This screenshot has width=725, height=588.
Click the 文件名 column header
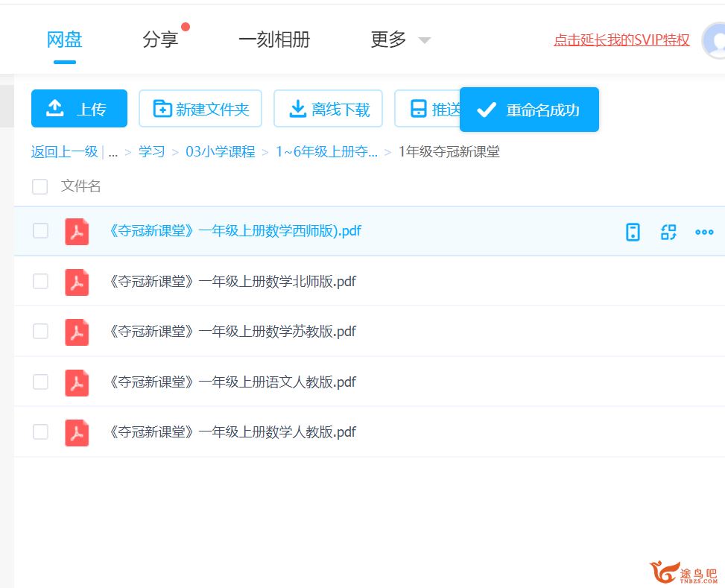click(81, 186)
